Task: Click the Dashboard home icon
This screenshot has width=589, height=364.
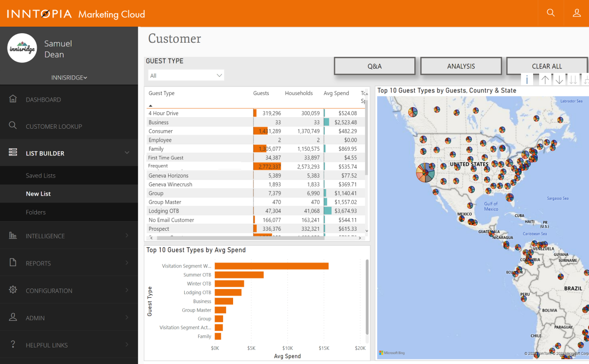Action: pyautogui.click(x=13, y=99)
